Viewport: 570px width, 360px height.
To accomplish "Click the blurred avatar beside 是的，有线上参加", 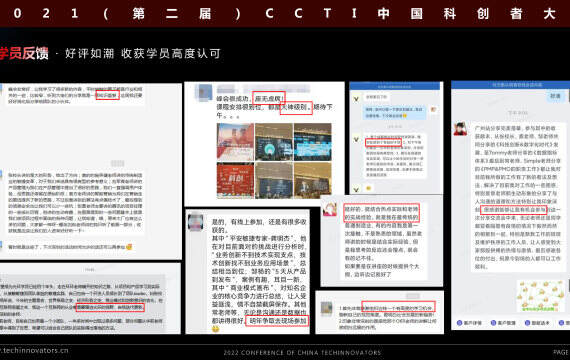I will pyautogui.click(x=196, y=222).
